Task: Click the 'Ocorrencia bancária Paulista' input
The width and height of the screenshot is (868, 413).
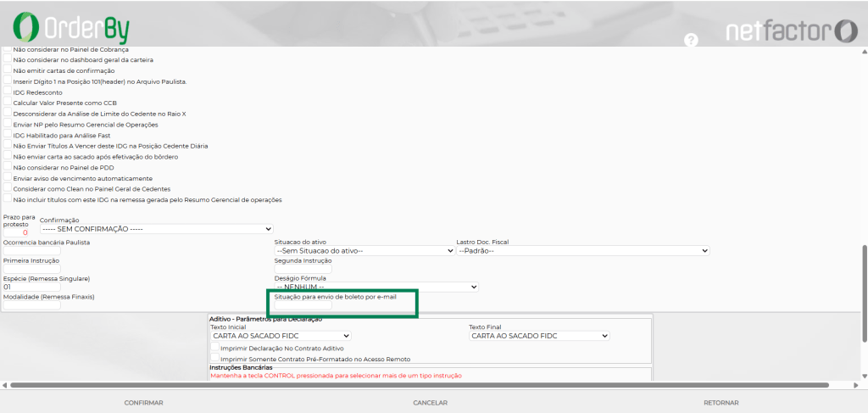Action: (32, 251)
